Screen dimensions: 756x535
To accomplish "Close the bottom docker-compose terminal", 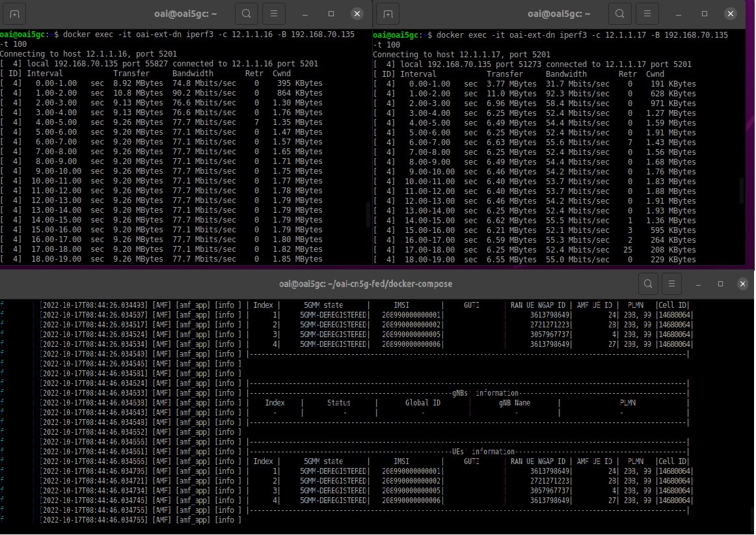I will 742,284.
